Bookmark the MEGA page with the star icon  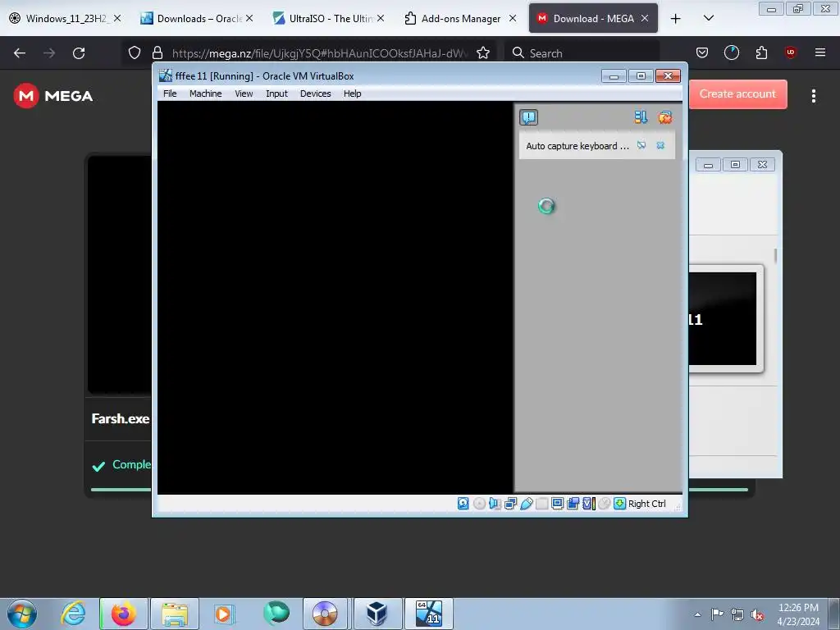point(483,52)
